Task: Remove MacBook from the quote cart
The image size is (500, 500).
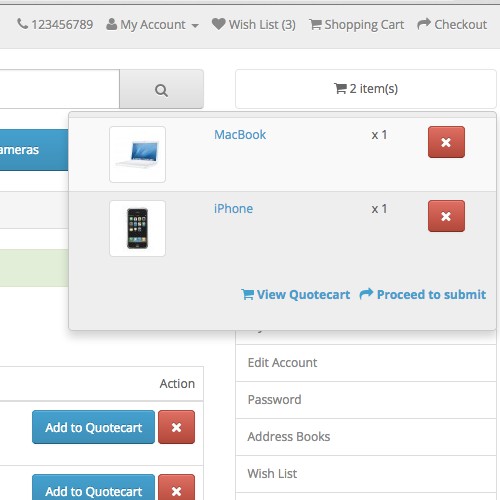Action: tap(446, 142)
